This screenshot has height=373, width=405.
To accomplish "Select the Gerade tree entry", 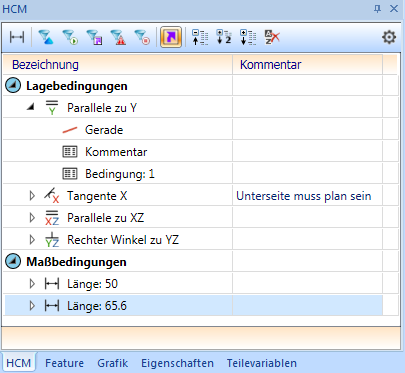I will 104,130.
